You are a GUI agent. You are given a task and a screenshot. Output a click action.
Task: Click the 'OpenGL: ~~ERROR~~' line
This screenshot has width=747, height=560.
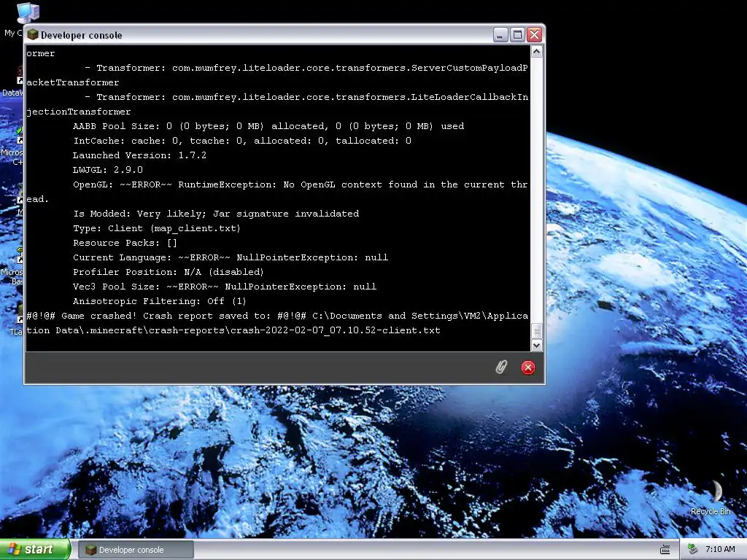point(300,184)
